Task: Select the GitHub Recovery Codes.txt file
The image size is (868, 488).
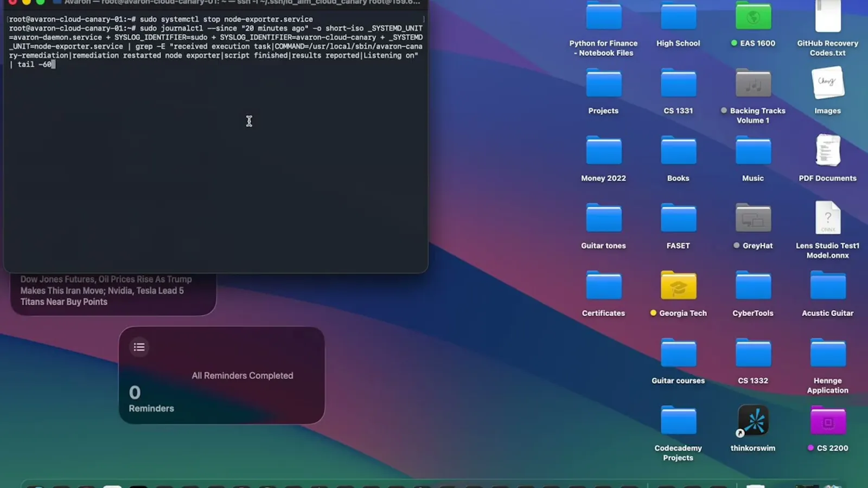Action: 828,16
